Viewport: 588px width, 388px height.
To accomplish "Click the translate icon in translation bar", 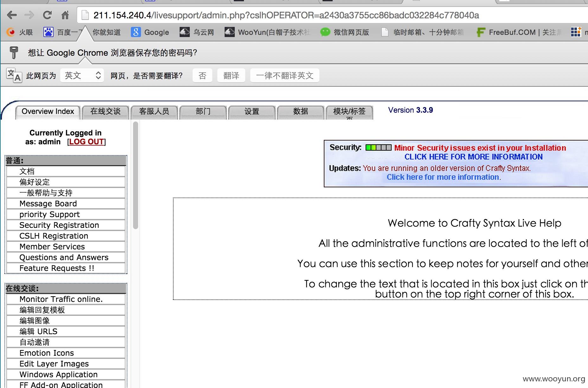I will pos(14,76).
